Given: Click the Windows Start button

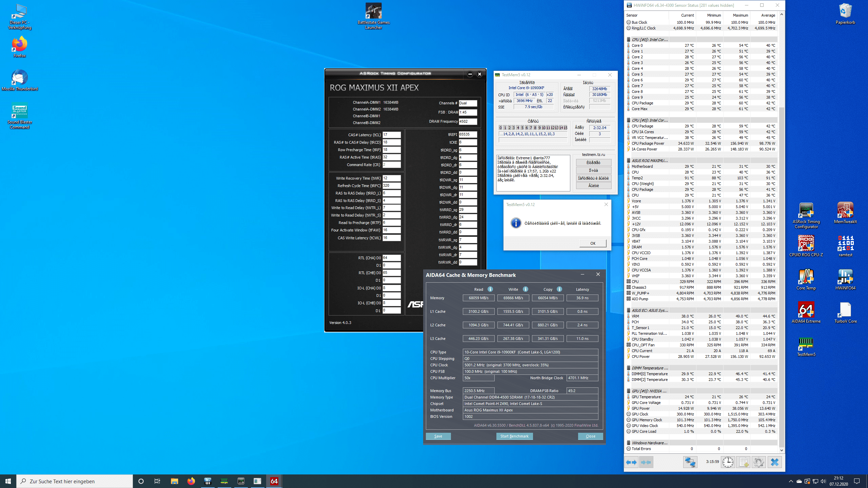Looking at the screenshot, I should 8,481.
